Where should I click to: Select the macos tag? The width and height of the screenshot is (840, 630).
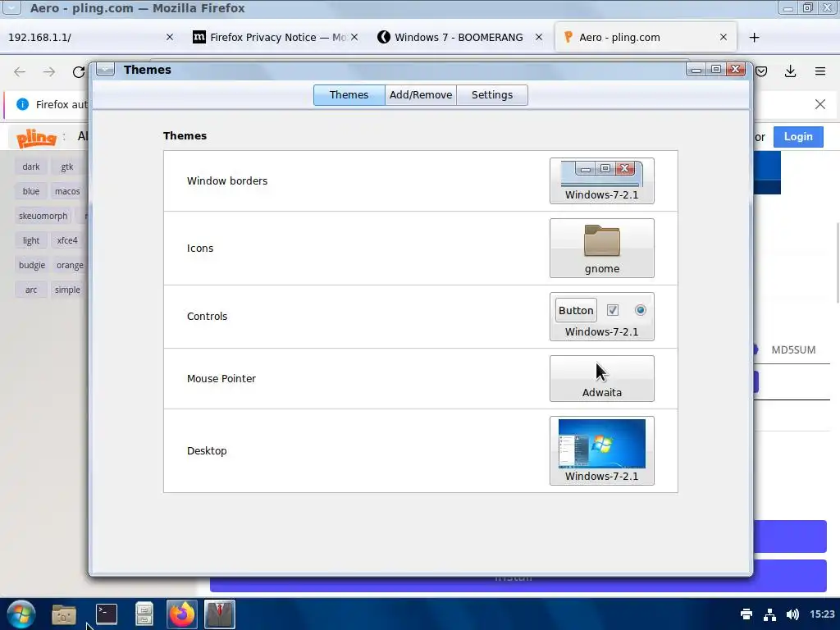click(67, 191)
